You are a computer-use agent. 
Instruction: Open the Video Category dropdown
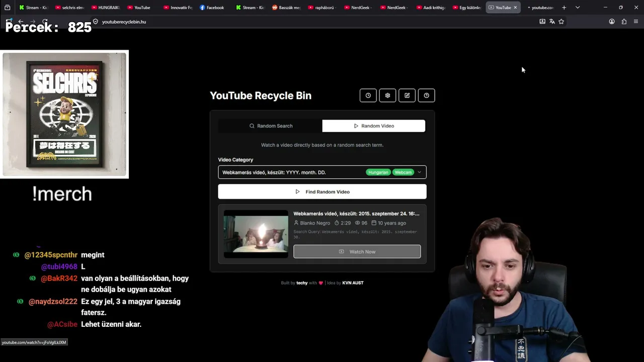click(x=322, y=172)
